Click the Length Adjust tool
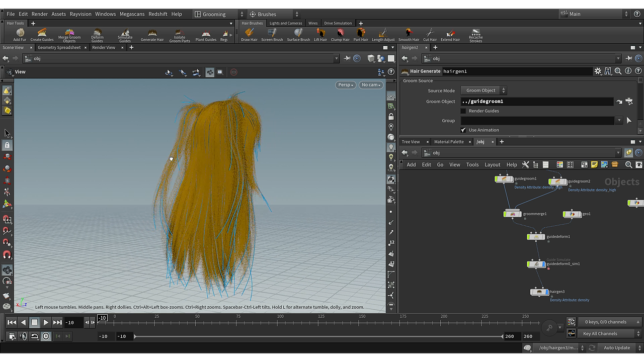This screenshot has height=362, width=644. tap(383, 35)
